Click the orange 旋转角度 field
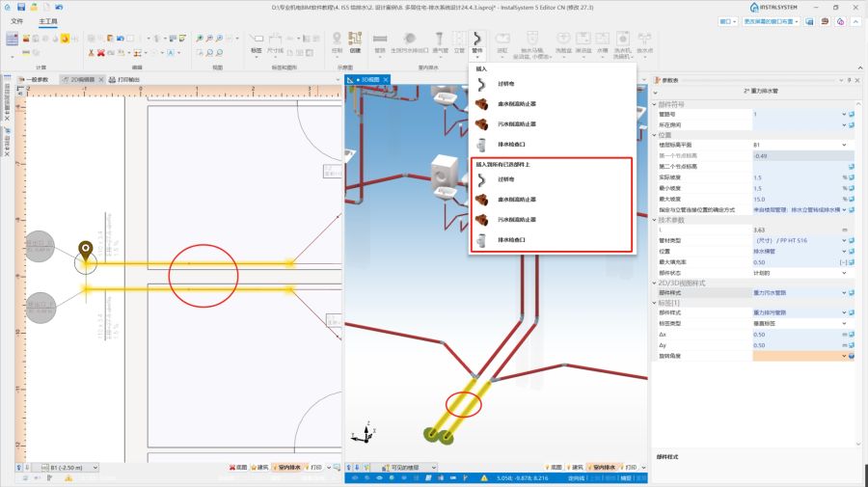Screen dimensions: 868x487 [799, 356]
